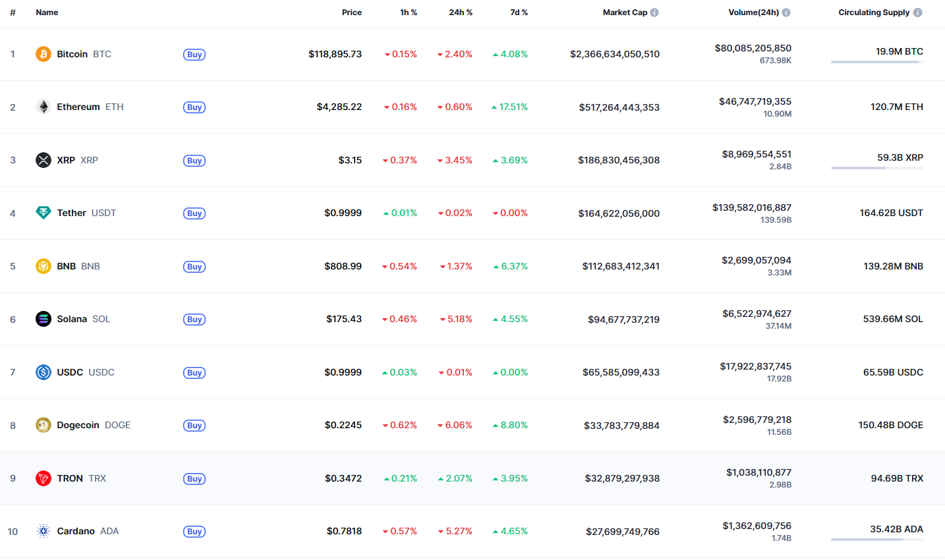
Task: Click Ethereum's 7d change of 17.51%
Action: pyautogui.click(x=509, y=107)
